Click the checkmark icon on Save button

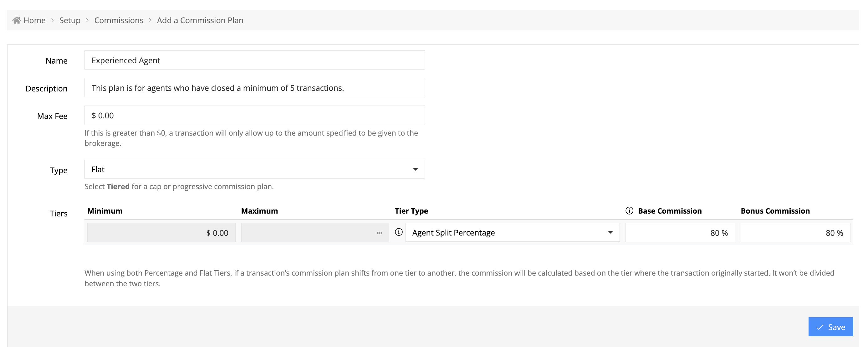pyautogui.click(x=820, y=327)
